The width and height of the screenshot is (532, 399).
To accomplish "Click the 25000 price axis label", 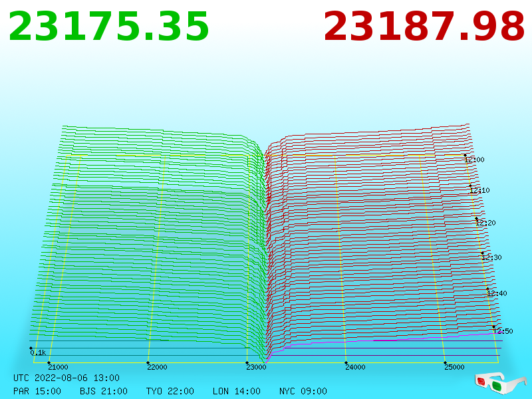I will 454,367.
